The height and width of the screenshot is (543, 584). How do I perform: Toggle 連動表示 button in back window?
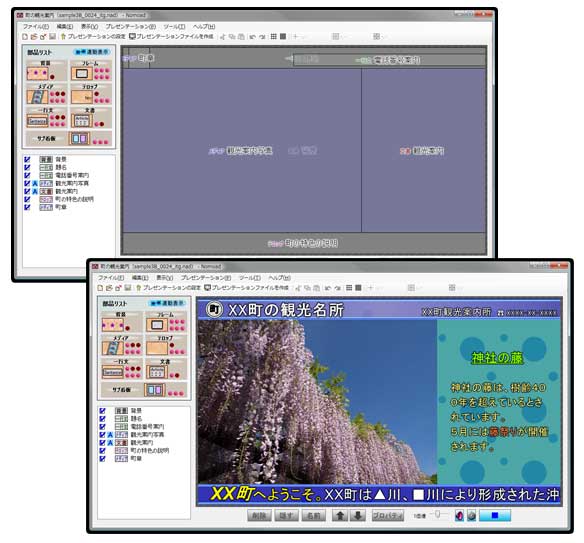tap(92, 52)
